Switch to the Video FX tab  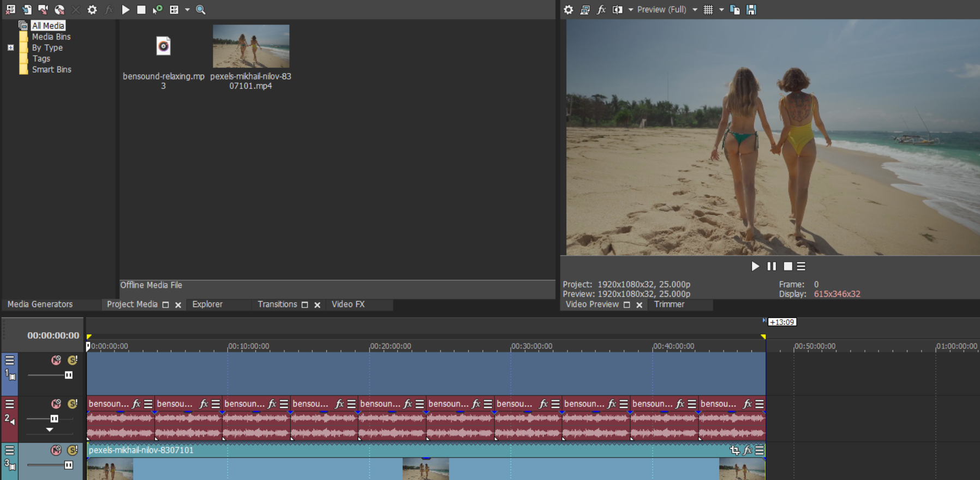point(348,304)
